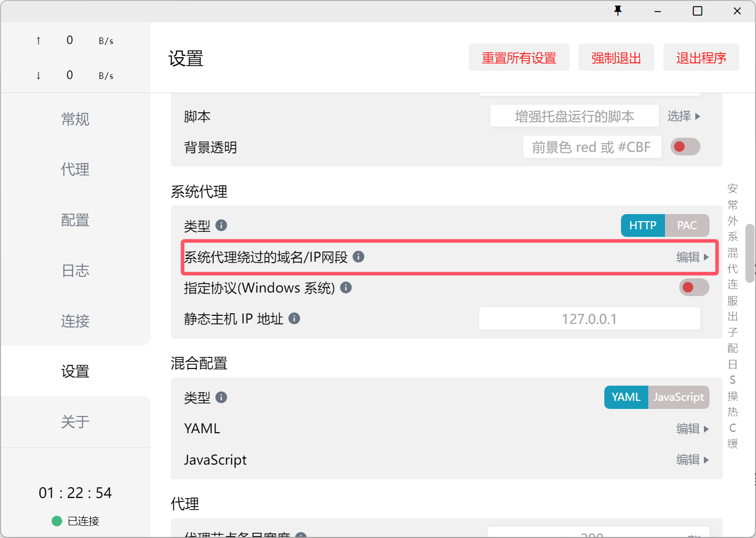Open 编辑 for JavaScript mixin
Screen dimensions: 756x538
click(692, 460)
